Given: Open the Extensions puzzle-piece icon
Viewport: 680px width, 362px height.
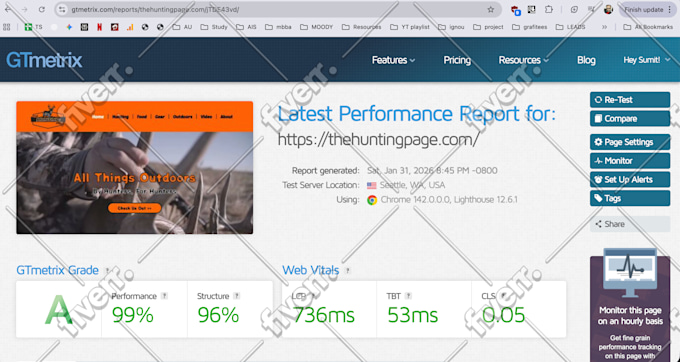Looking at the screenshot, I should click(x=549, y=10).
